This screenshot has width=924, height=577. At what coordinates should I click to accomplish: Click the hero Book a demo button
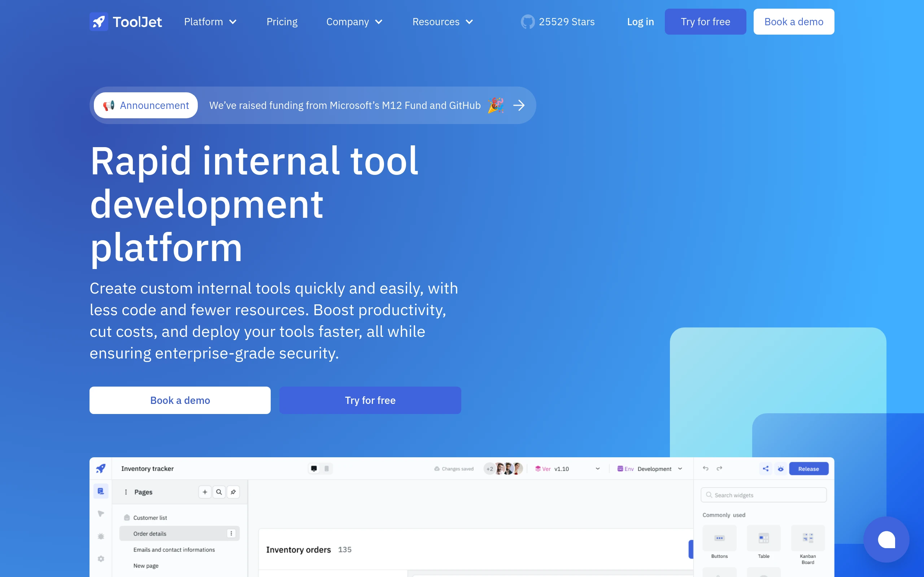[180, 400]
